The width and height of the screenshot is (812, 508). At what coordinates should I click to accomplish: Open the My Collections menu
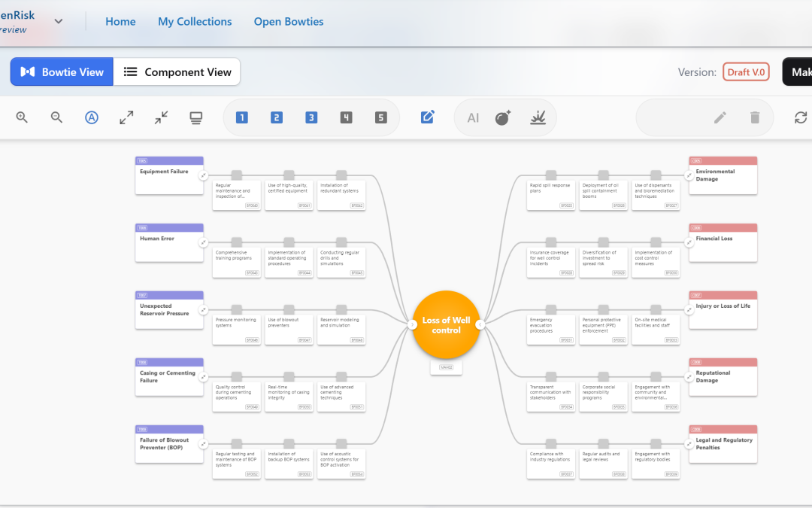coord(194,21)
